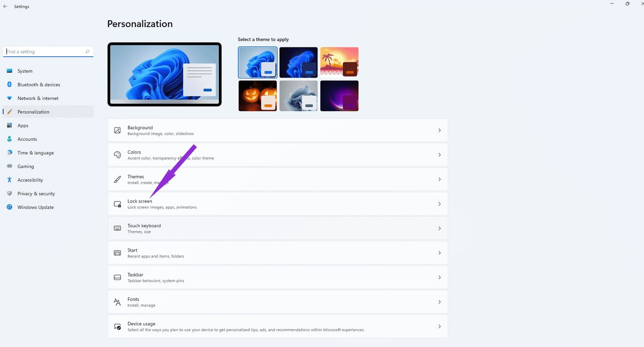644x347 pixels.
Task: Click the back arrow in title bar
Action: [x=5, y=7]
